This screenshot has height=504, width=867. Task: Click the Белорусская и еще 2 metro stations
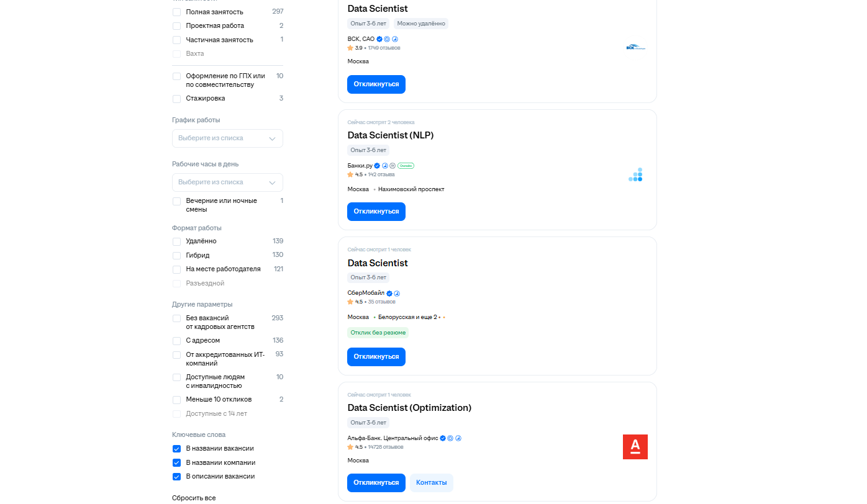[407, 317]
